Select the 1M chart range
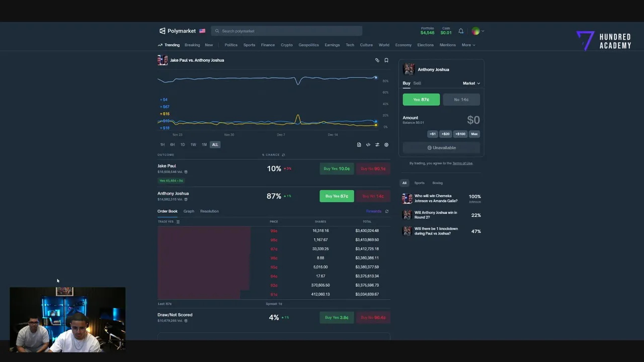The width and height of the screenshot is (644, 362). (x=204, y=145)
